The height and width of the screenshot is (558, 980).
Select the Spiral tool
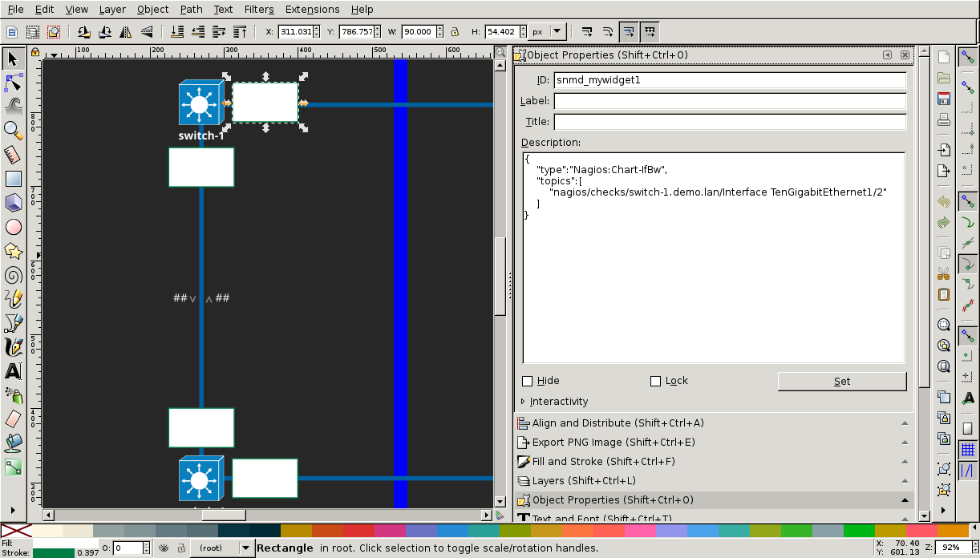point(13,275)
